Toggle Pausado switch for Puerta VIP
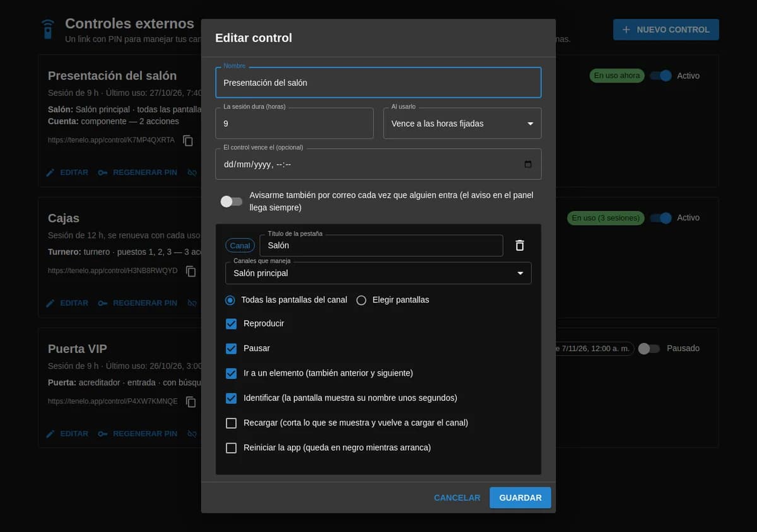The width and height of the screenshot is (757, 532). coord(648,349)
